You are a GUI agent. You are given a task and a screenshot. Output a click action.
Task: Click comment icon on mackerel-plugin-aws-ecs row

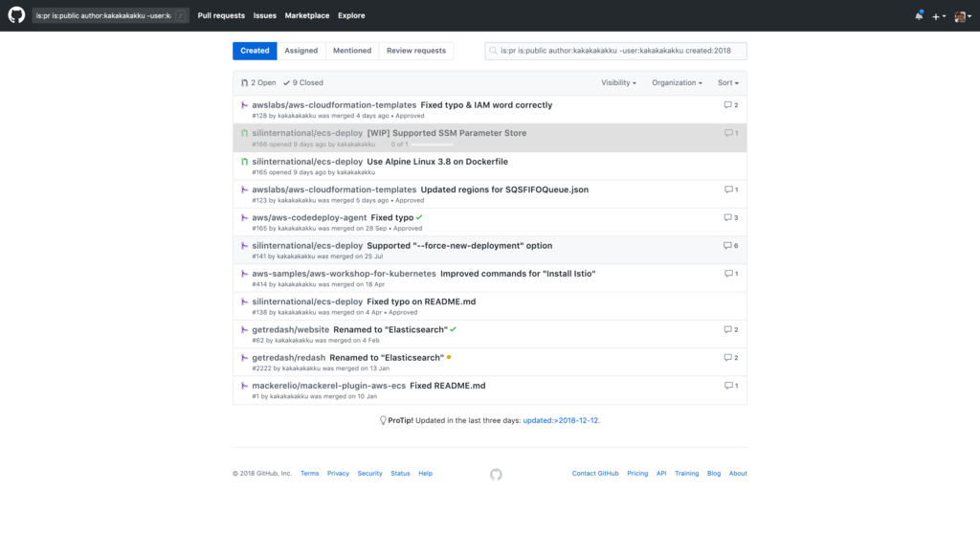pos(728,386)
